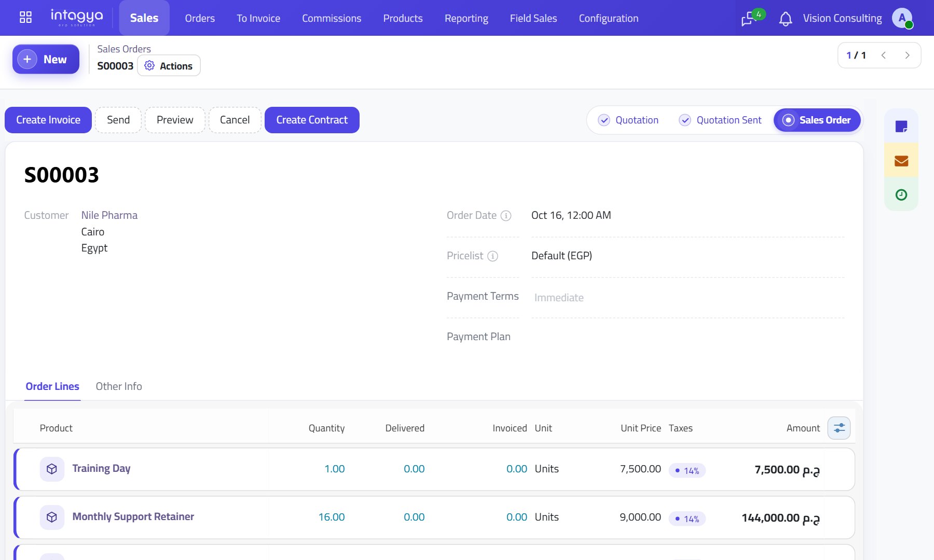Open the To Invoice menu
The height and width of the screenshot is (560, 934).
click(258, 18)
